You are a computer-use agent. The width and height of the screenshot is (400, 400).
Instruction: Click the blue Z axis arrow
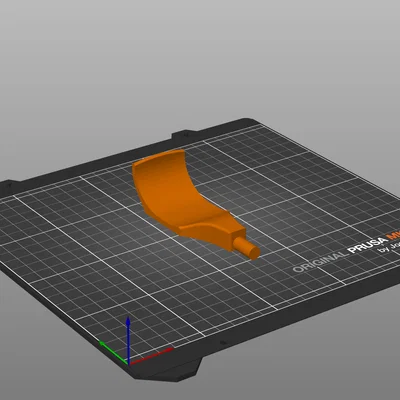[x=128, y=340]
